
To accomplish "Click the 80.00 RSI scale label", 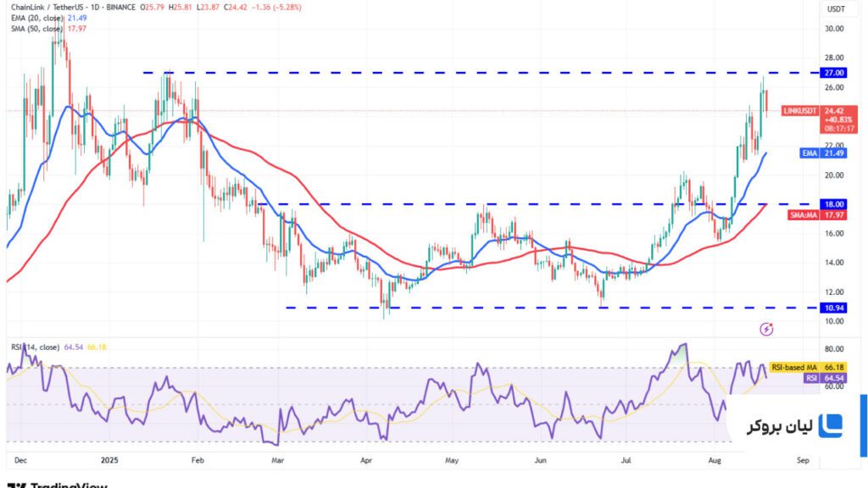I will click(x=834, y=349).
